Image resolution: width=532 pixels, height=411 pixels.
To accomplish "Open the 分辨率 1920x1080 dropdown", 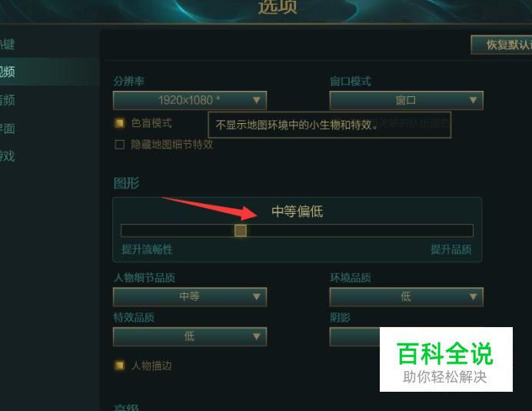I will pos(190,100).
